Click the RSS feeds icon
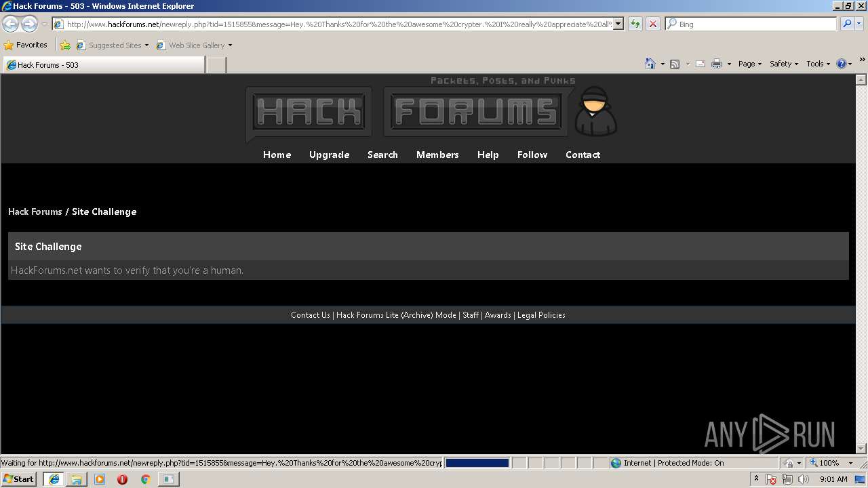 (x=675, y=64)
